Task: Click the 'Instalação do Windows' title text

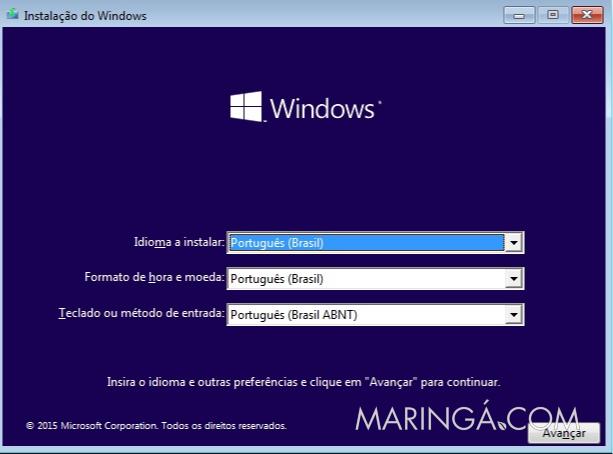Action: 85,16
